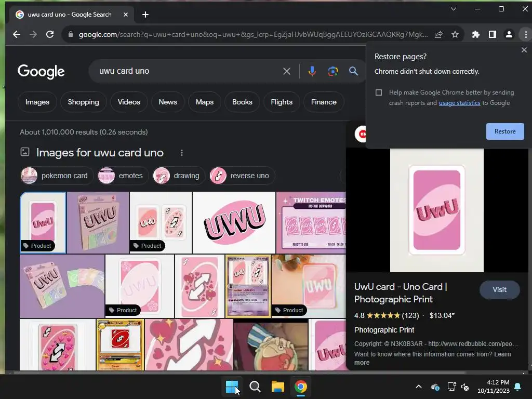The width and height of the screenshot is (532, 399).
Task: Submit search with magnifier icon
Action: click(353, 71)
